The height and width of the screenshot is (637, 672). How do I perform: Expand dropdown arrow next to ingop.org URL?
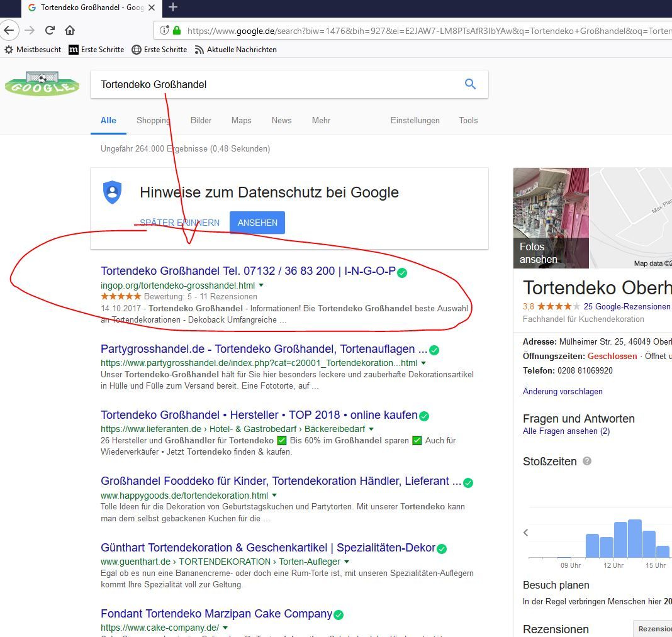261,285
